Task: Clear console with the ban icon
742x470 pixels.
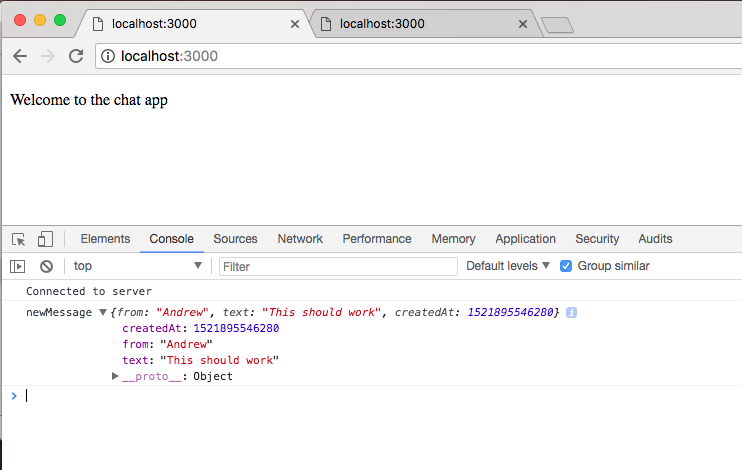Action: (46, 266)
